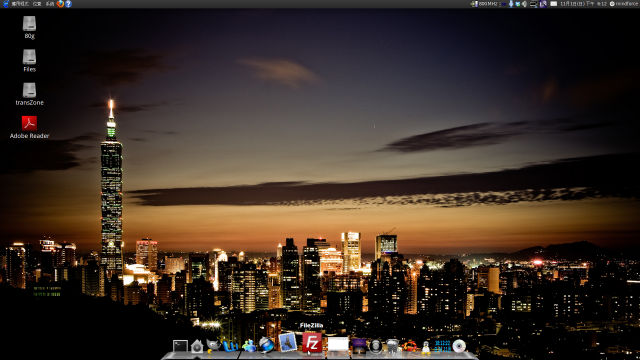Image resolution: width=640 pixels, height=360 pixels.
Task: Launch GIMP from the dock
Action: tap(213, 346)
